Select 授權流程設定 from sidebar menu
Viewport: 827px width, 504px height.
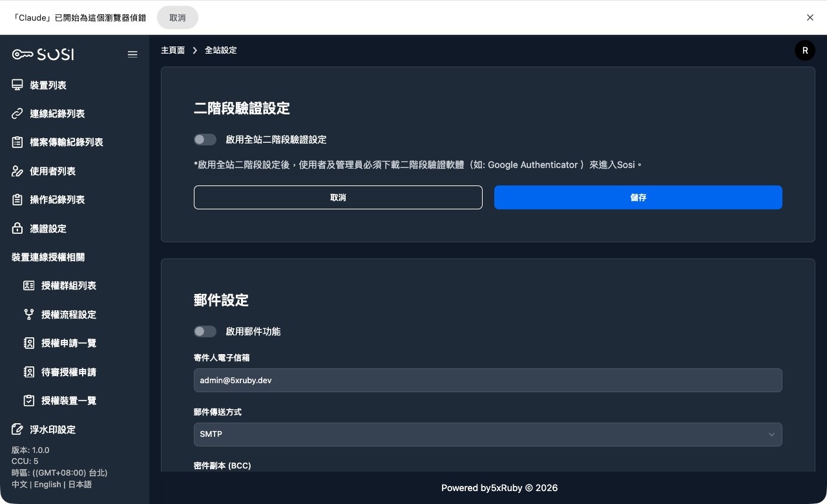click(29, 315)
